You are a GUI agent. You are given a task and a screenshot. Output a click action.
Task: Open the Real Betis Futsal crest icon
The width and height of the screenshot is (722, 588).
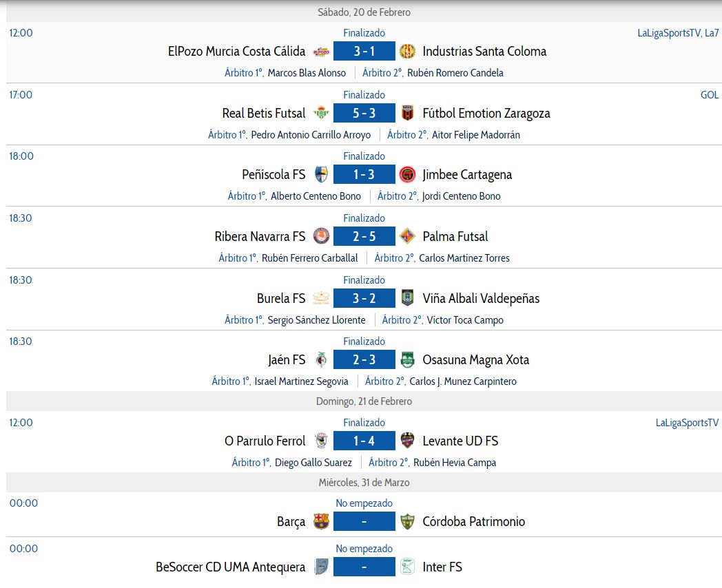coord(322,113)
